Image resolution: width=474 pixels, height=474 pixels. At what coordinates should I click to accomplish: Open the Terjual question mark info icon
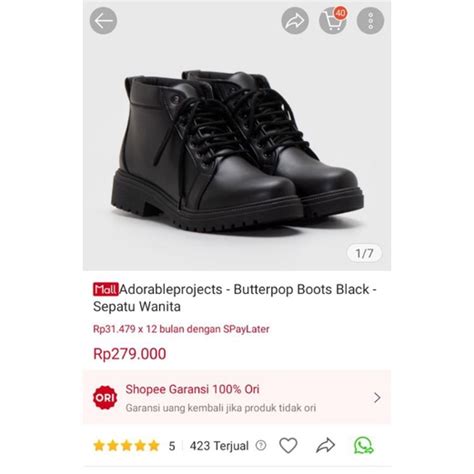click(261, 445)
